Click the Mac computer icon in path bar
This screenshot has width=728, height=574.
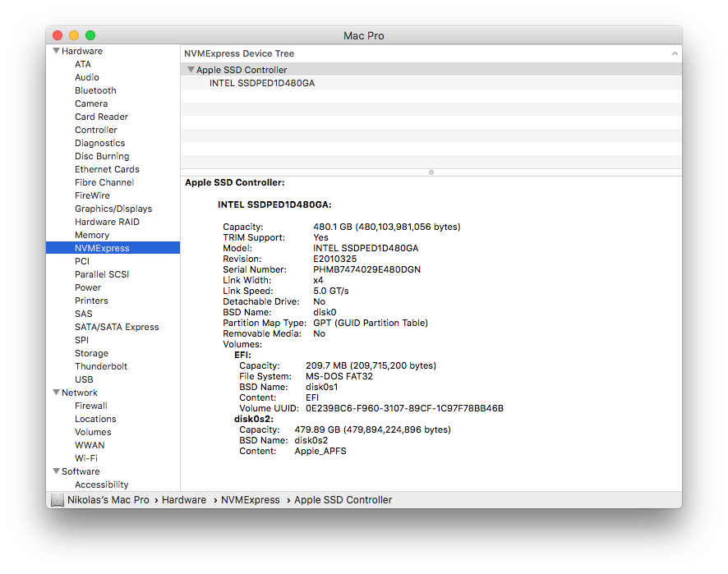[58, 500]
